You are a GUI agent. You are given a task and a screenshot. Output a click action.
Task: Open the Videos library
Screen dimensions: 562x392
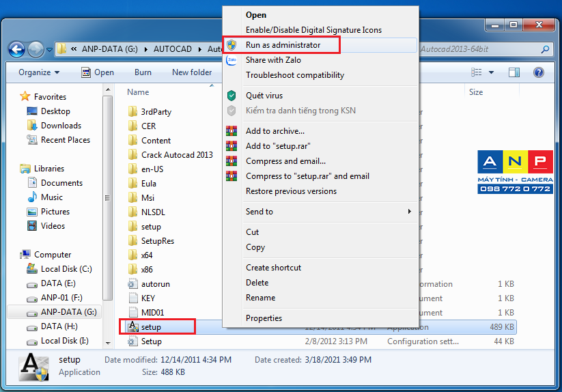(x=46, y=226)
